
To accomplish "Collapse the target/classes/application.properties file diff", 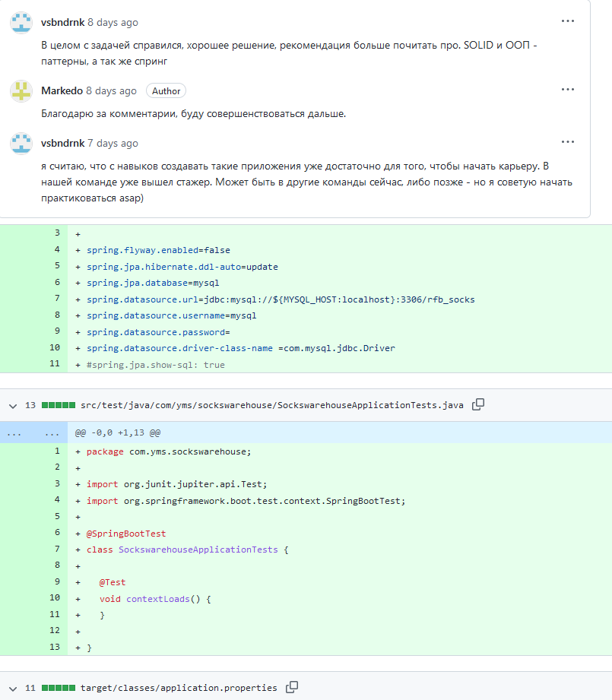I will (11, 689).
